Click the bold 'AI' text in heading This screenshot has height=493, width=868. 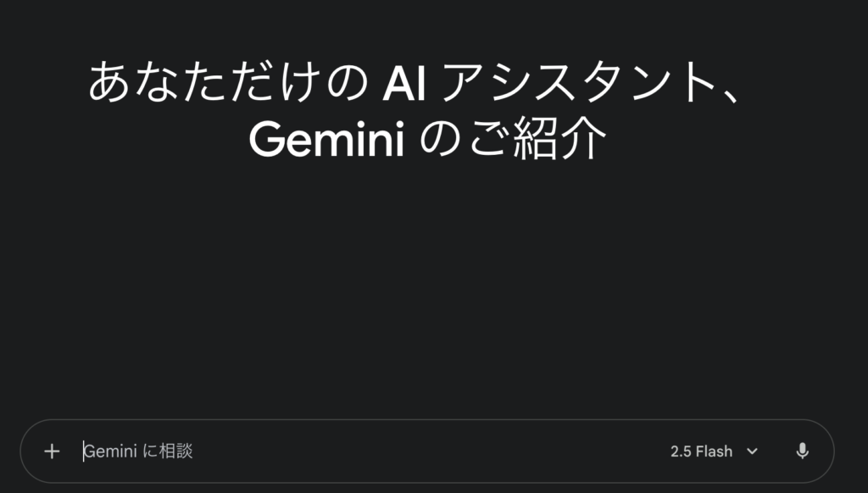point(404,84)
